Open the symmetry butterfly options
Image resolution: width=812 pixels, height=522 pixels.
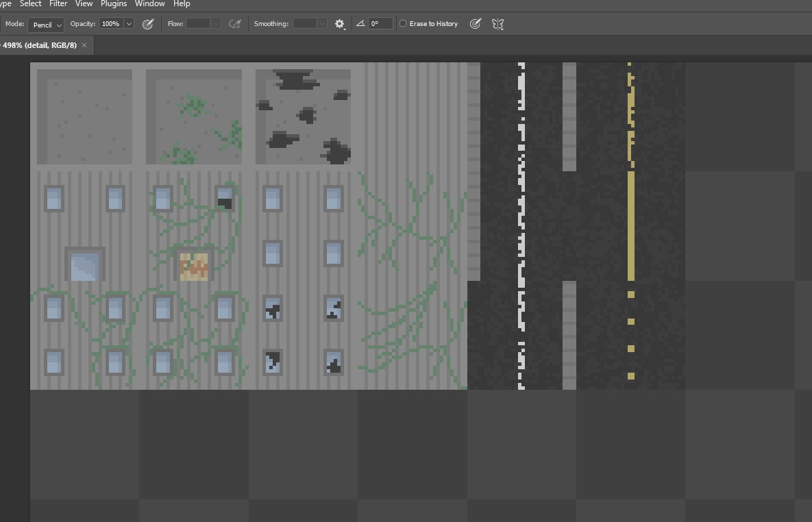(498, 24)
